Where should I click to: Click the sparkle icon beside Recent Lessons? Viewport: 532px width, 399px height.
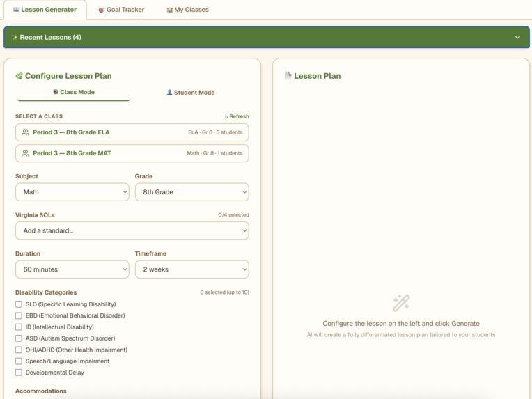15,37
